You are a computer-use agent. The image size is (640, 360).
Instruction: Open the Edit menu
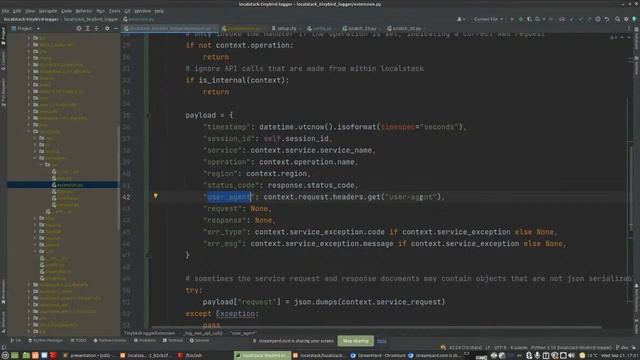click(17, 11)
